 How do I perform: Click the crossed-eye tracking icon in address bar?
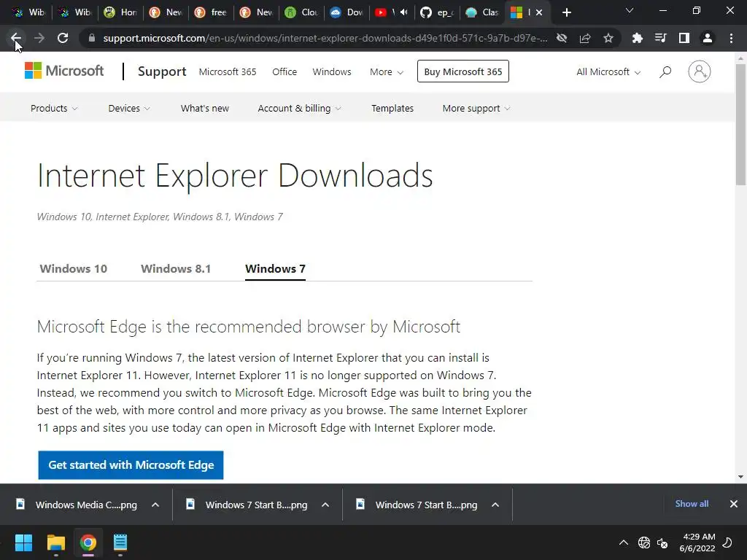click(562, 38)
